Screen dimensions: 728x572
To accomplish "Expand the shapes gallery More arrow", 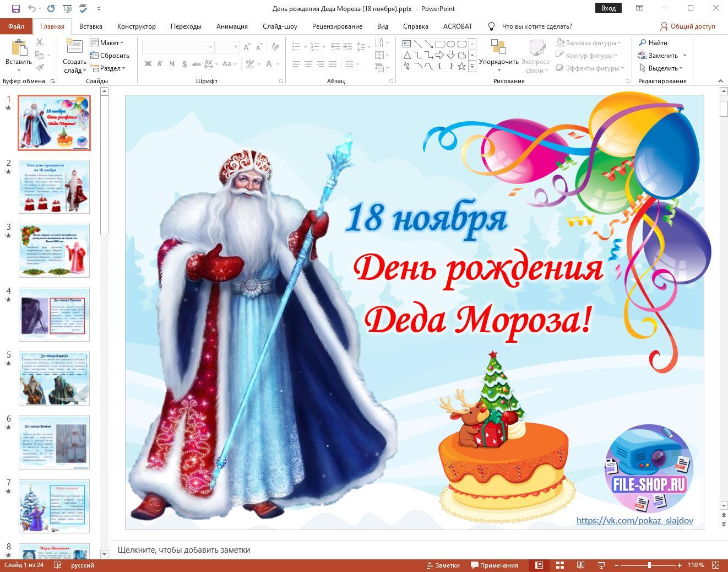I will (x=472, y=66).
